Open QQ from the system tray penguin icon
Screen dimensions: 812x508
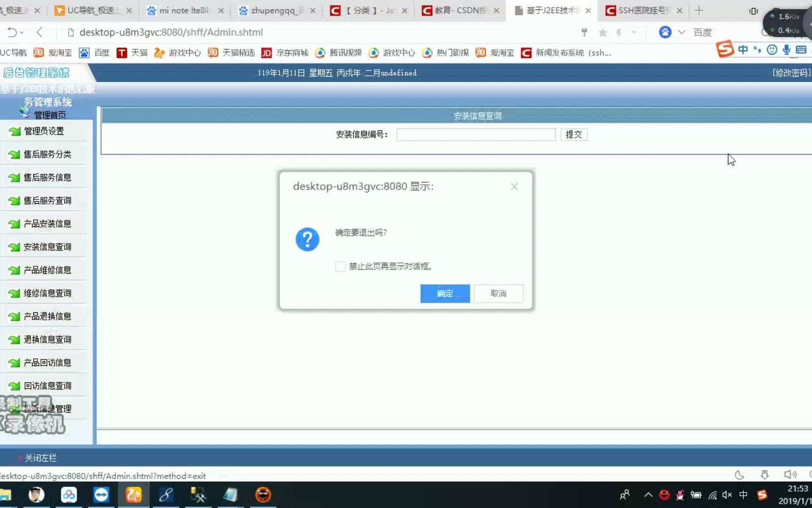tap(680, 495)
